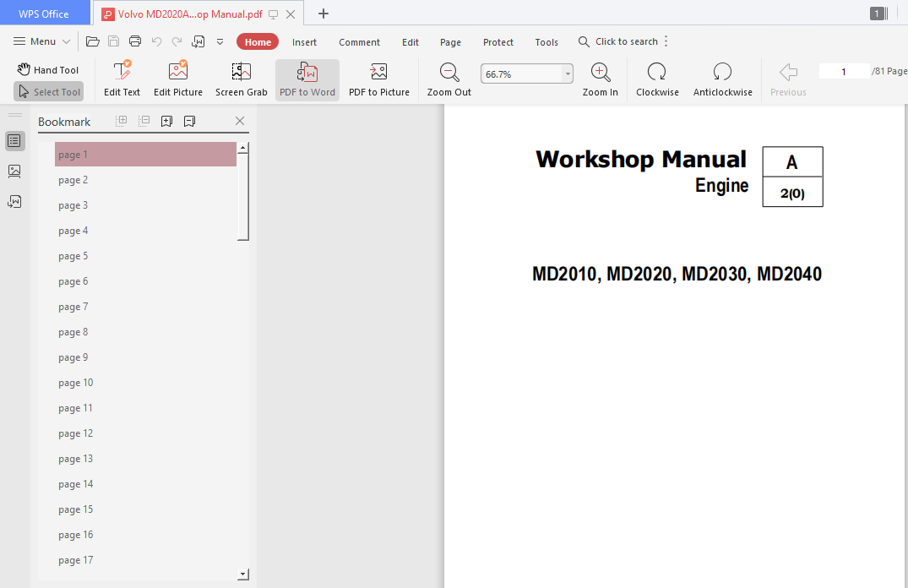Click the current page number field

(844, 71)
